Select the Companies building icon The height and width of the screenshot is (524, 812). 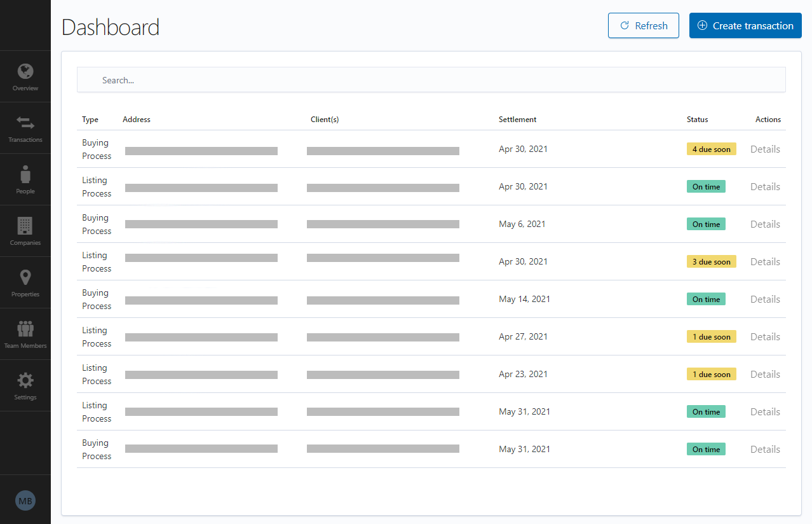pos(25,225)
